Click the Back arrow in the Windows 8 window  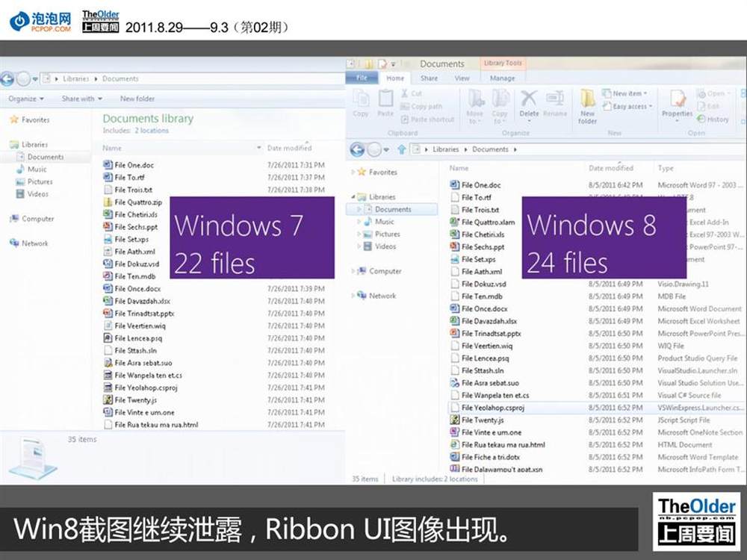357,149
